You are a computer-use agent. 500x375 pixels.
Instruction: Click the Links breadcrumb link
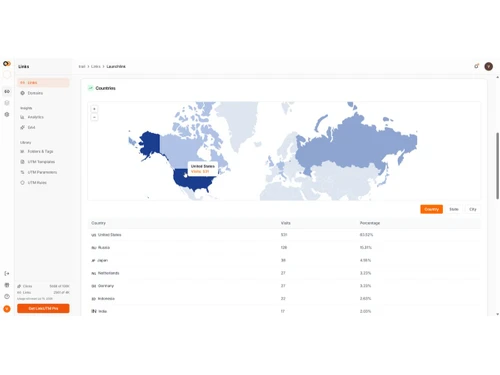[96, 67]
